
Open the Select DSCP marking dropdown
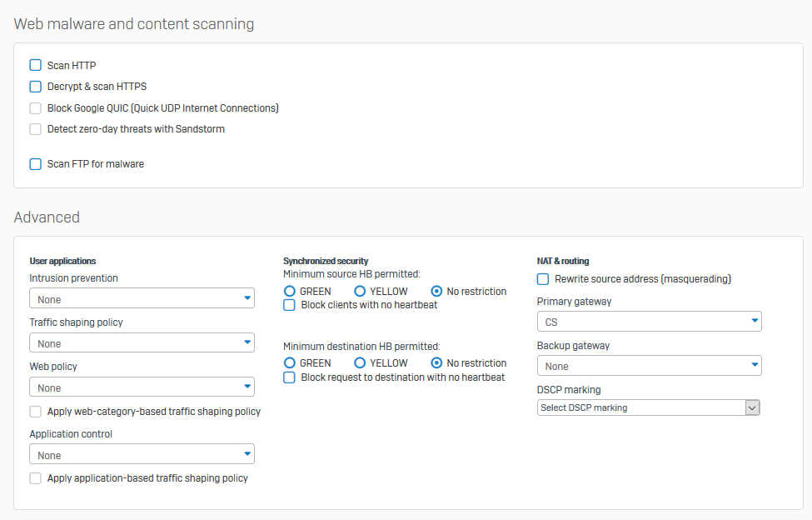pos(649,407)
